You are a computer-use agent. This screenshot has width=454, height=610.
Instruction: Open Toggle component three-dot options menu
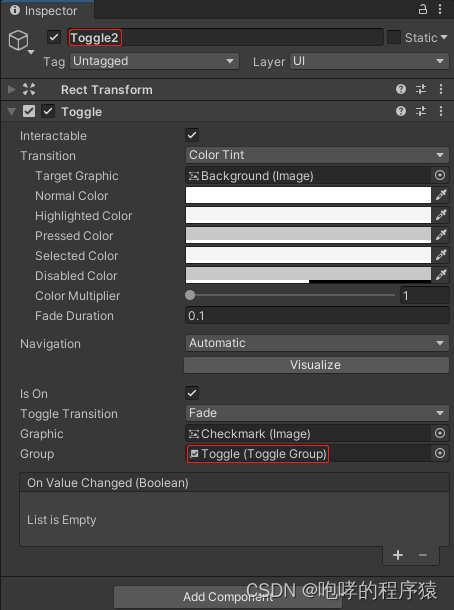tap(440, 111)
